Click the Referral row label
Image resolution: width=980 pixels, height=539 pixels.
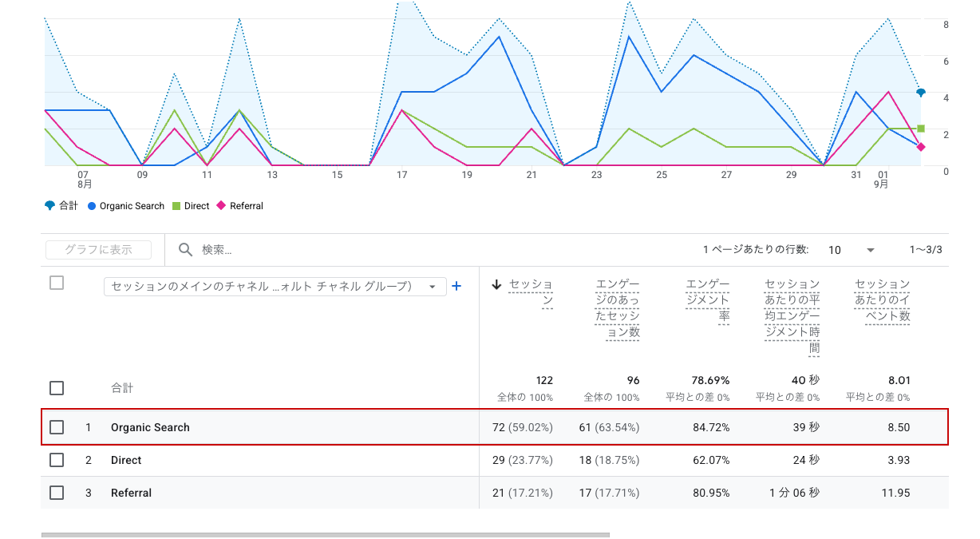pos(132,493)
